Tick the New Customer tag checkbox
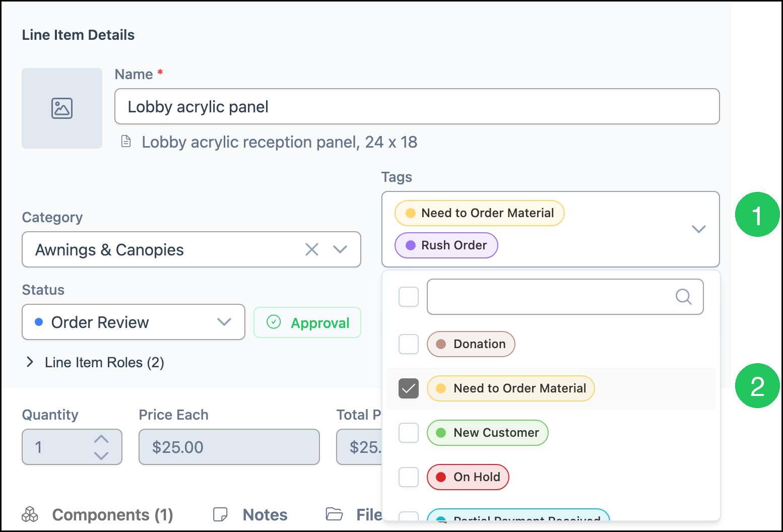The width and height of the screenshot is (783, 532). click(409, 433)
